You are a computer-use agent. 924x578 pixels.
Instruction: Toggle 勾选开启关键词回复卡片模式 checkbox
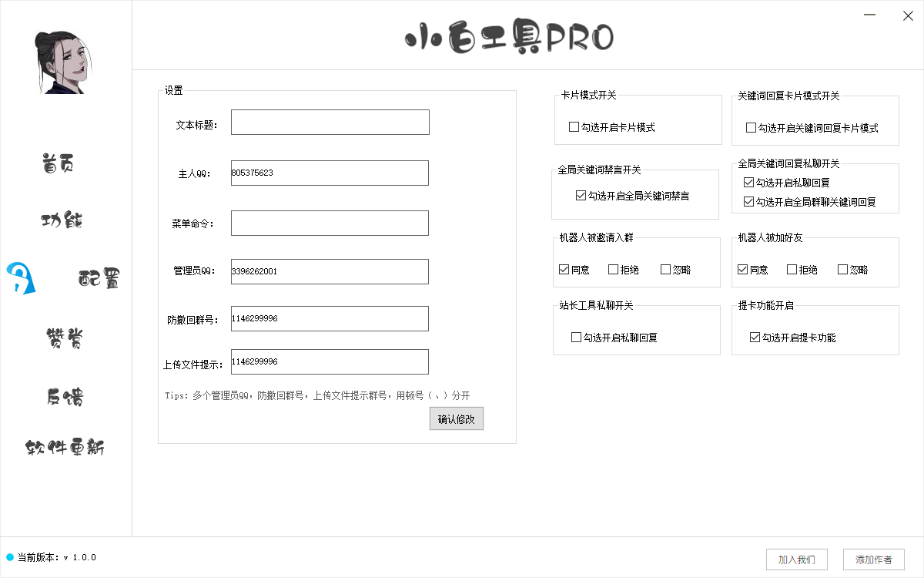[x=751, y=128]
